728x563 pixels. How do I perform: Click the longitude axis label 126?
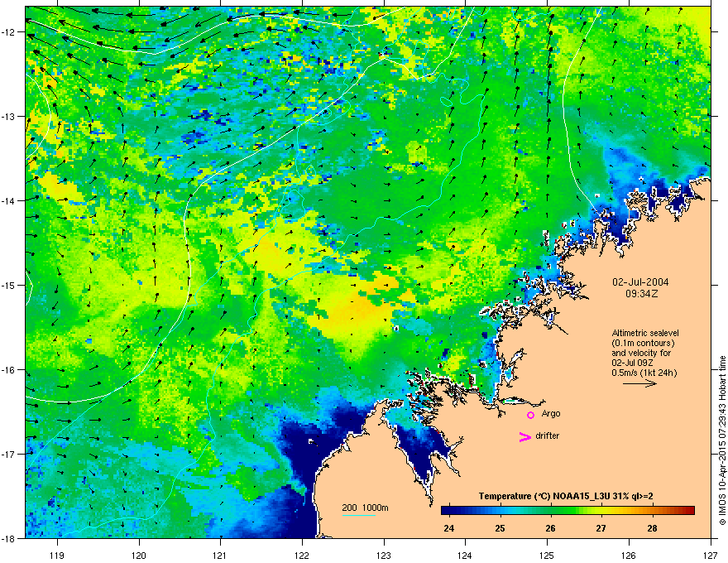click(x=629, y=555)
